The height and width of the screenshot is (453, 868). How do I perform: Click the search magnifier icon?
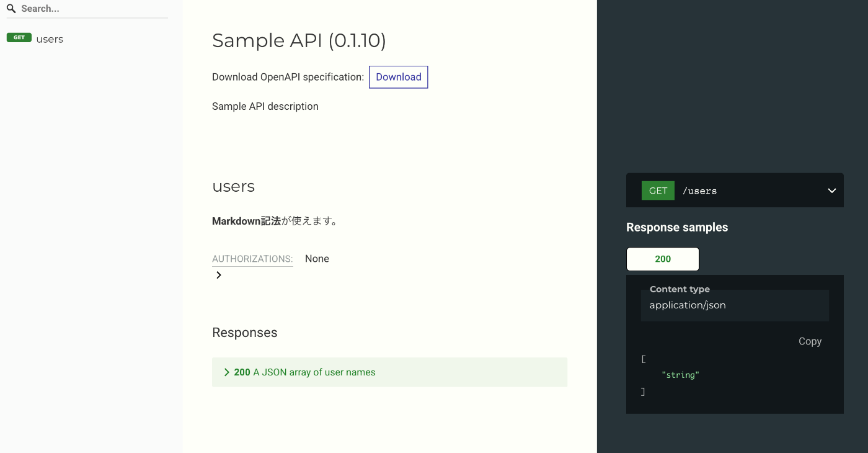pos(11,8)
